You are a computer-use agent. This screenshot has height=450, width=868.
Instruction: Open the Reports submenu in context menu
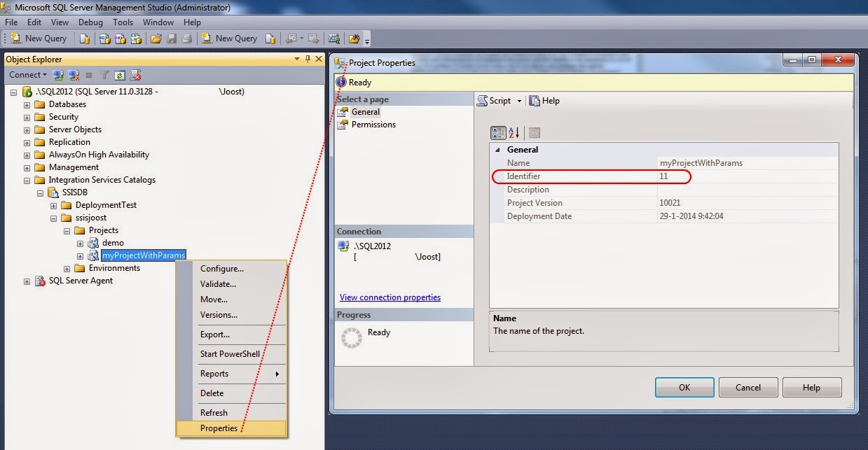click(231, 374)
